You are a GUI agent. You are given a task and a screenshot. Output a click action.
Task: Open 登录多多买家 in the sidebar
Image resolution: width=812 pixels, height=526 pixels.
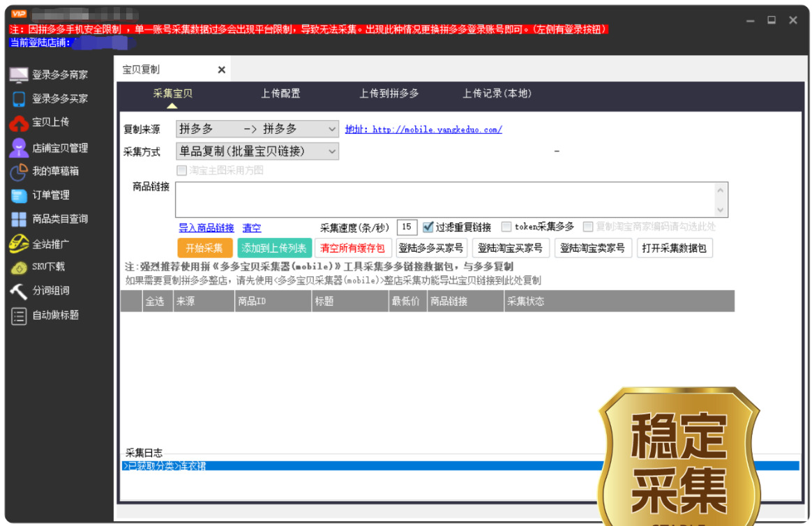[60, 99]
